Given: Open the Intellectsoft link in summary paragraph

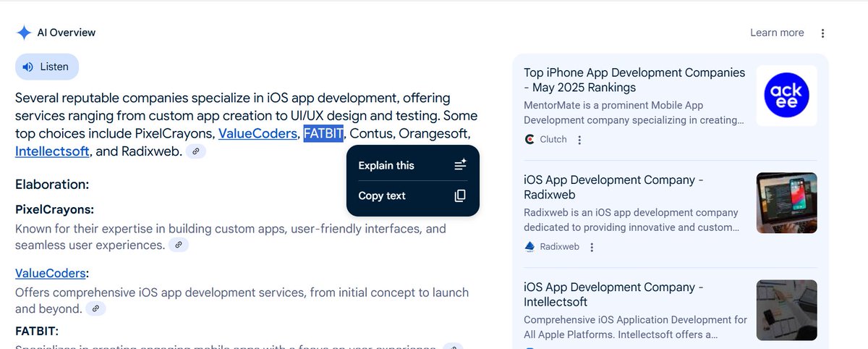Looking at the screenshot, I should click(x=53, y=151).
